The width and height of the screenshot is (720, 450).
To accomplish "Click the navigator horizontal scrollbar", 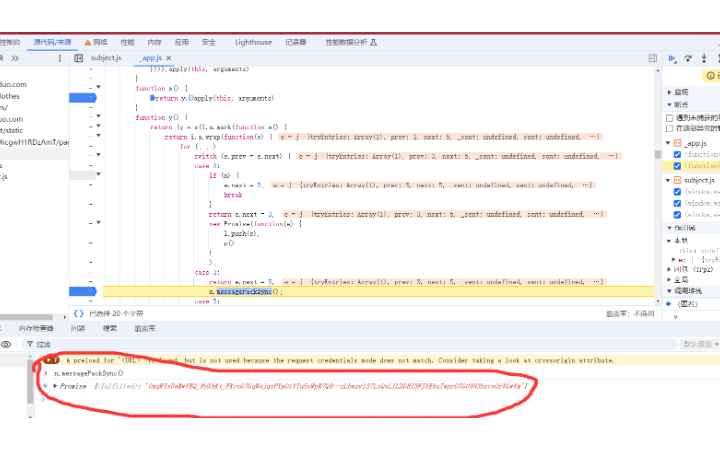I will pos(26,317).
